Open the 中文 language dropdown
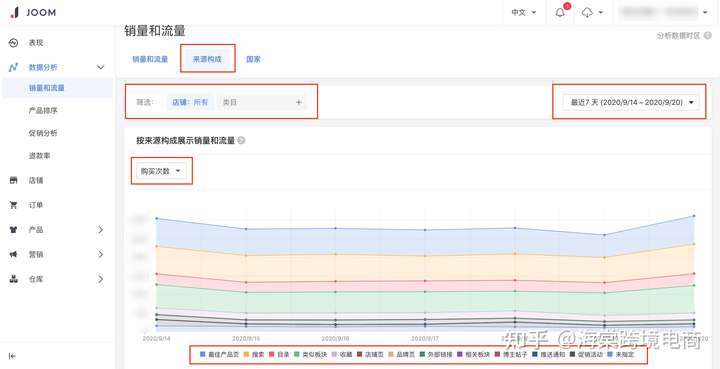The height and width of the screenshot is (369, 720). click(524, 12)
